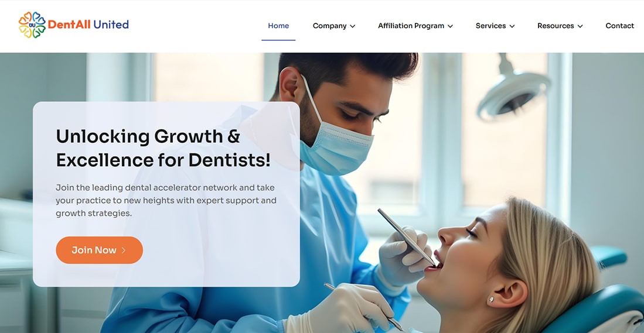Go to the Contact page
Image resolution: width=644 pixels, height=333 pixels.
pos(620,26)
